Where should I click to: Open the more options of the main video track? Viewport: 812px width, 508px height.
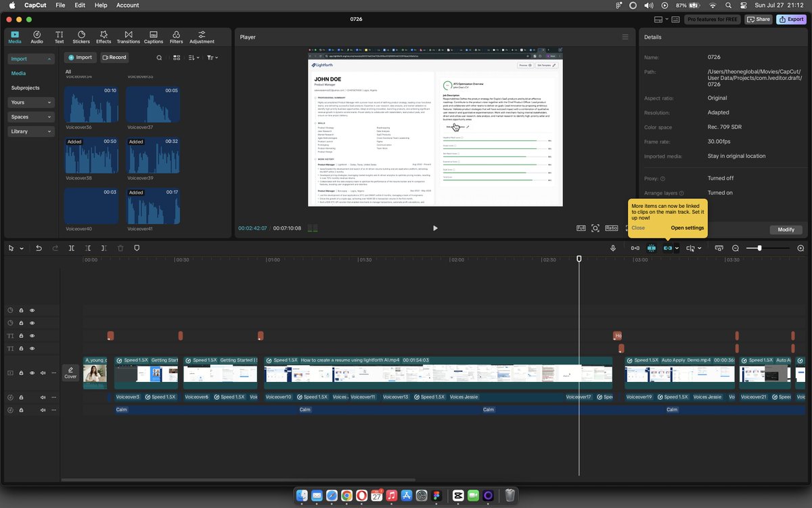click(x=53, y=373)
